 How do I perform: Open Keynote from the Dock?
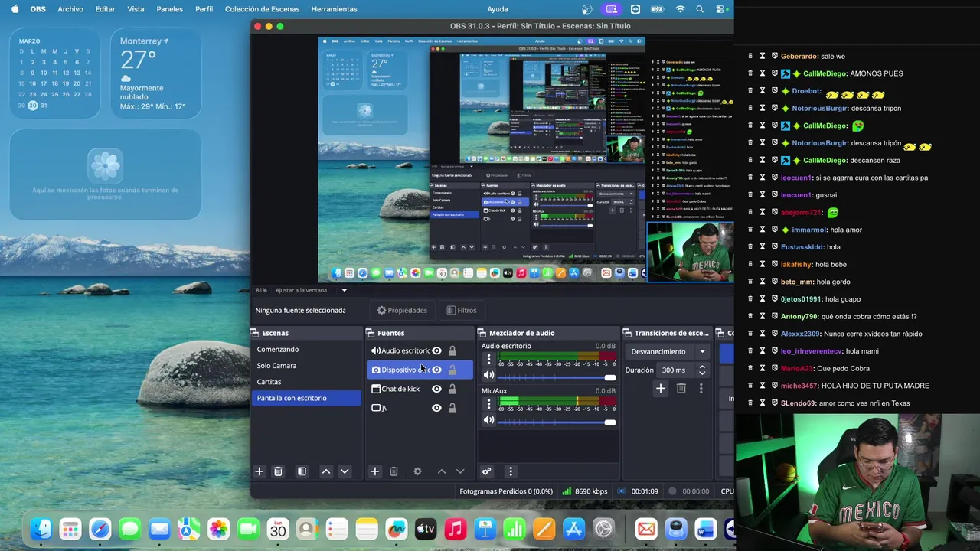pyautogui.click(x=485, y=529)
